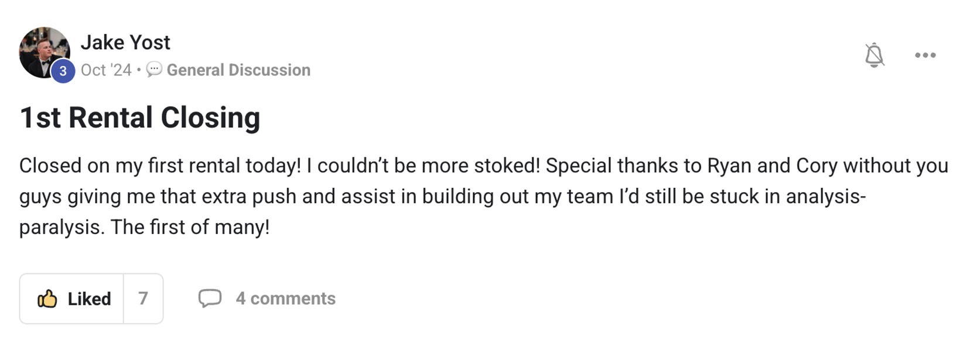Click the thumbs-up like icon
This screenshot has width=980, height=343.
47,299
